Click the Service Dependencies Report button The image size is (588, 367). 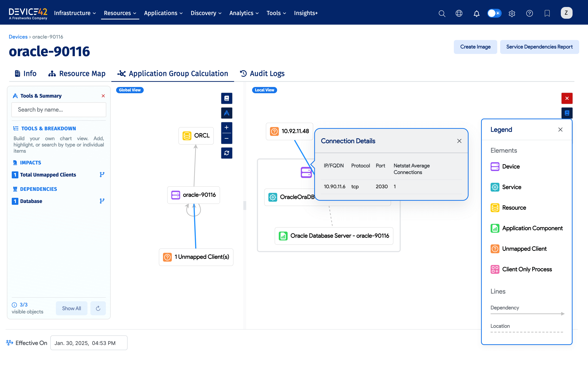pyautogui.click(x=539, y=47)
